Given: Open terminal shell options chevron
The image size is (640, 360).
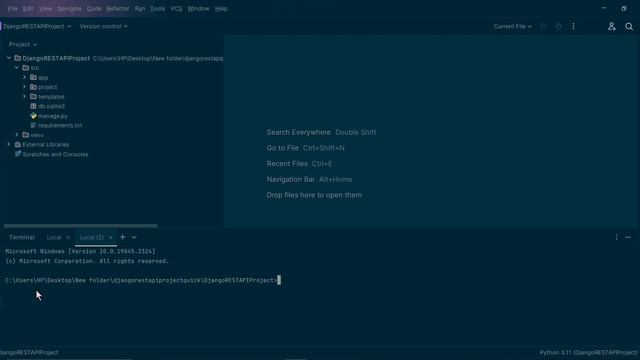Looking at the screenshot, I should point(134,237).
